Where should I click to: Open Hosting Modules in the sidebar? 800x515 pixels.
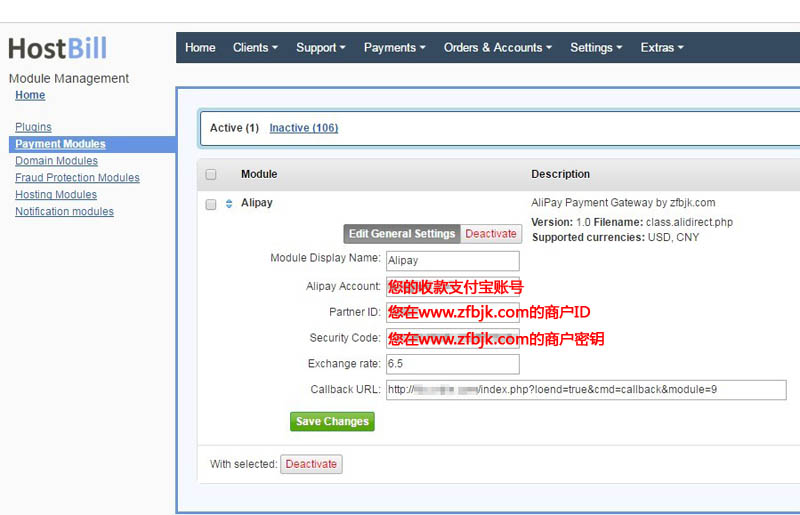click(56, 194)
